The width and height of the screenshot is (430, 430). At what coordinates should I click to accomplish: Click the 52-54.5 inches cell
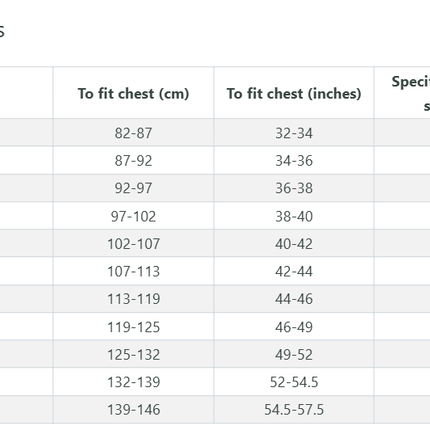pos(294,382)
